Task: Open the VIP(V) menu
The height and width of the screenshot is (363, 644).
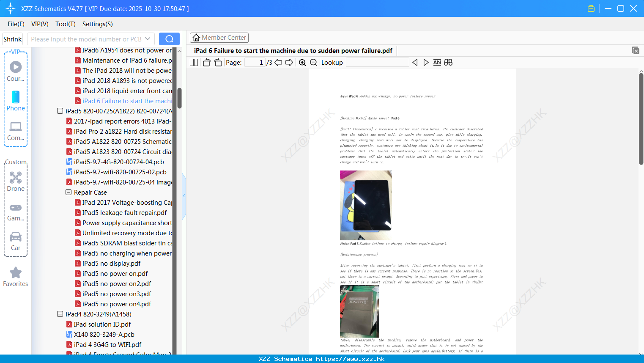Action: coord(40,24)
